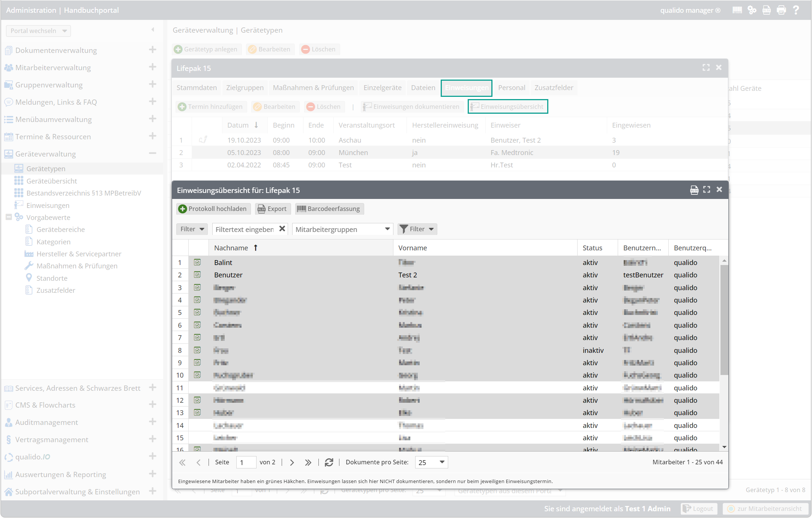Collapse the sidebar with the left arrow
Image resolution: width=812 pixels, height=518 pixels.
[x=153, y=30]
